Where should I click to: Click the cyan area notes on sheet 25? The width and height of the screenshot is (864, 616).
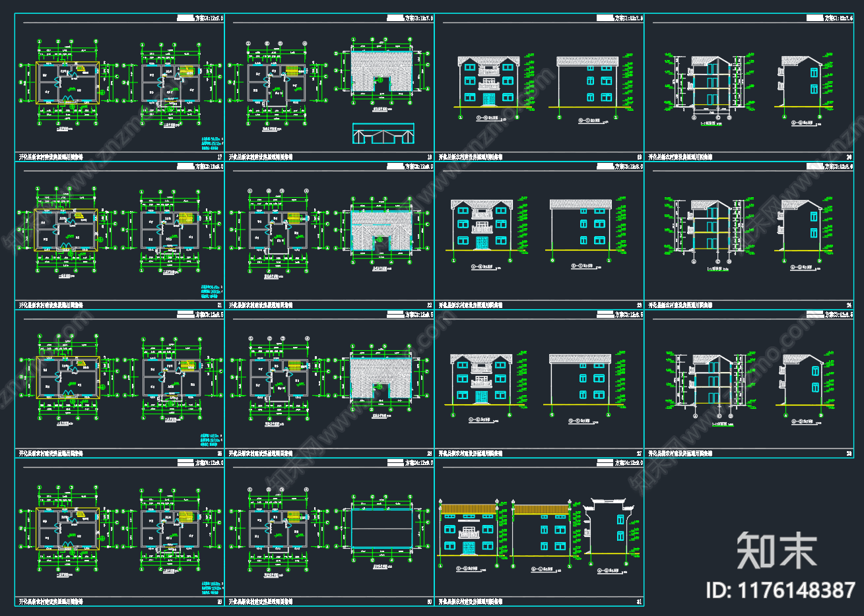pyautogui.click(x=211, y=439)
